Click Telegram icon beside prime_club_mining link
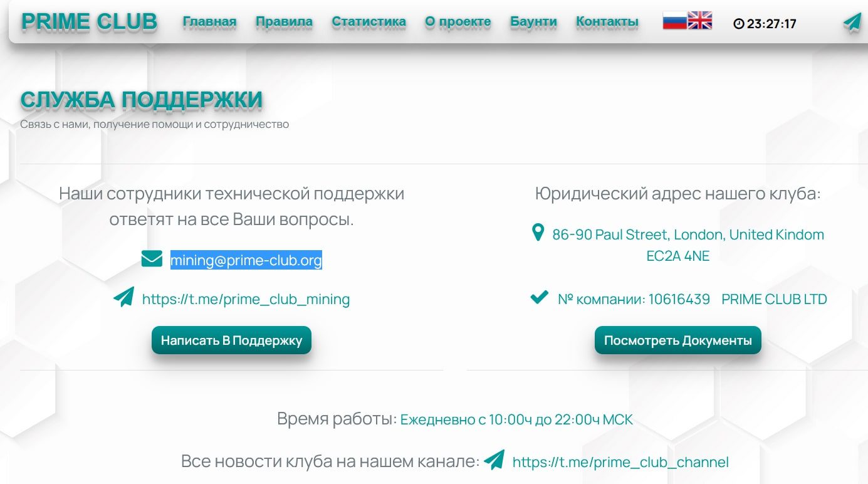Screen dimensions: 868x484 pos(124,297)
